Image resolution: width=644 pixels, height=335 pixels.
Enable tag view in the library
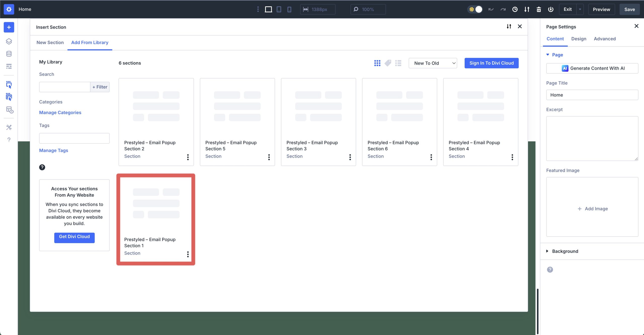[x=388, y=63]
